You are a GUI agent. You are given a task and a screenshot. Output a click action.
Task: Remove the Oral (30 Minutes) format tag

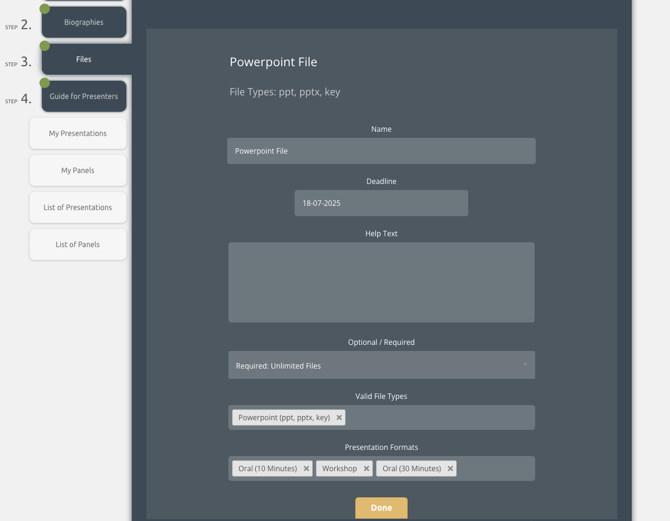click(450, 469)
